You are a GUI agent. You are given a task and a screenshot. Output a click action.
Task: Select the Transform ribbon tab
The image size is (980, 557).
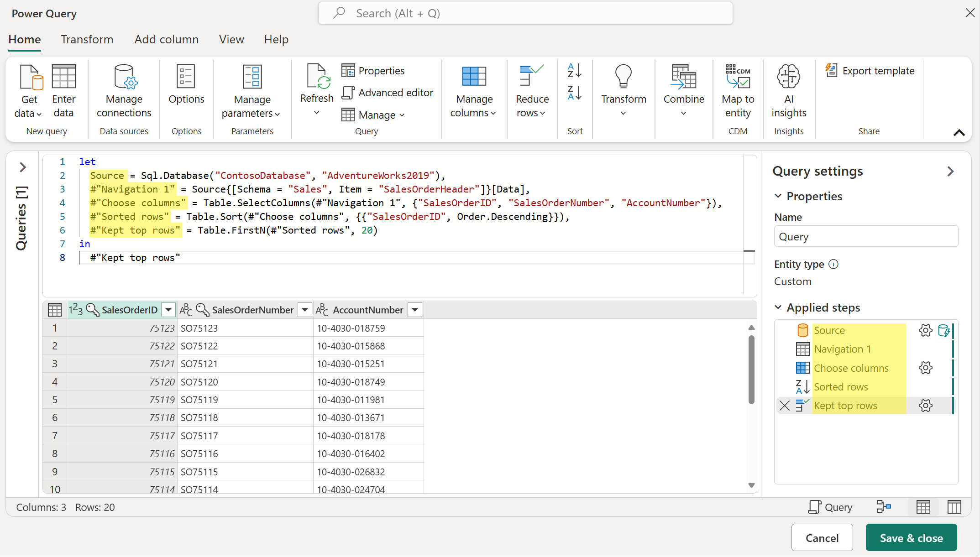[x=87, y=39]
